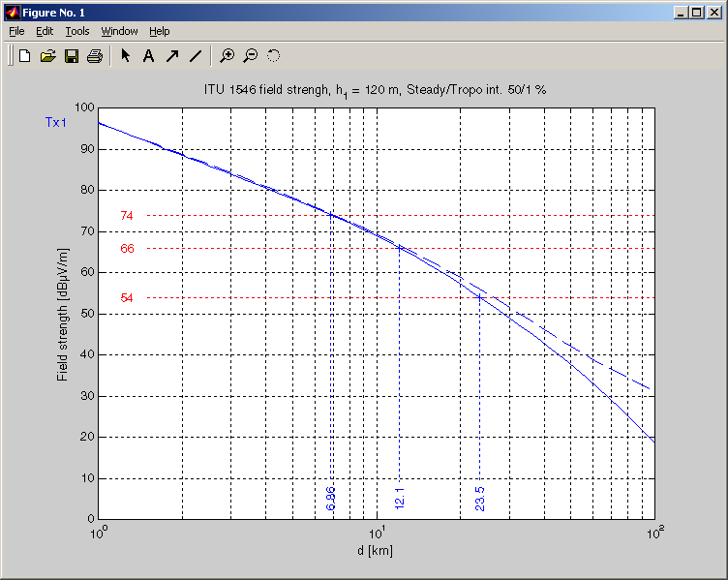The width and height of the screenshot is (728, 580).
Task: Click the '23.5' distance marker label
Action: coord(479,499)
